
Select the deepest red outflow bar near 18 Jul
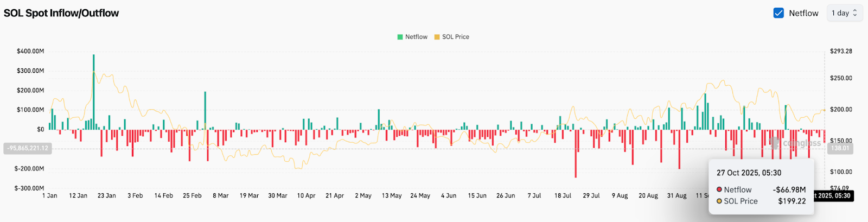click(576, 155)
